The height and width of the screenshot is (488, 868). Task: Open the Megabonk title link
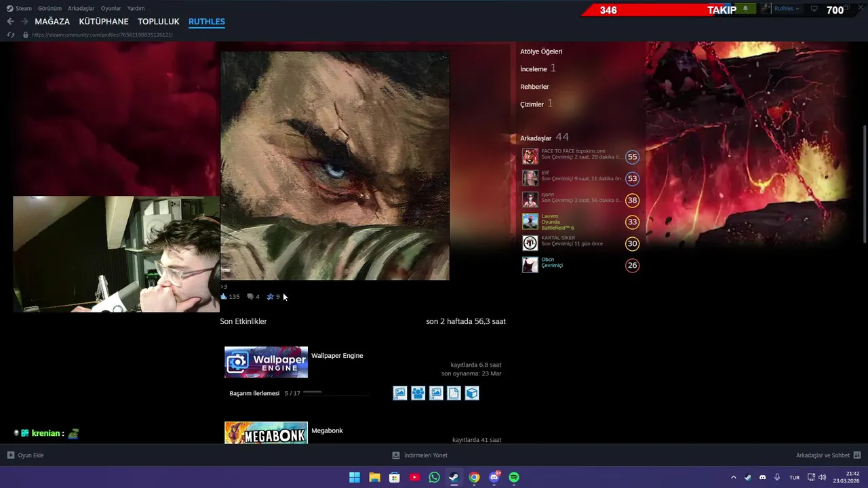pyautogui.click(x=327, y=430)
